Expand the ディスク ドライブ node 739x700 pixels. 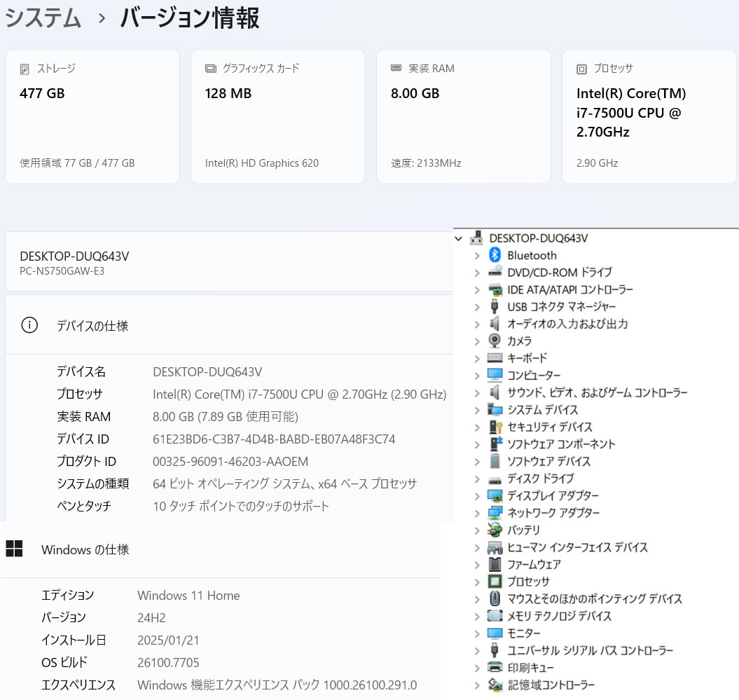[x=477, y=479]
